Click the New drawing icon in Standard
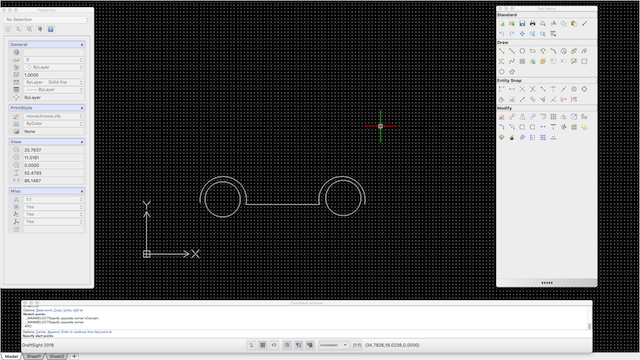The height and width of the screenshot is (360, 640). (502, 24)
